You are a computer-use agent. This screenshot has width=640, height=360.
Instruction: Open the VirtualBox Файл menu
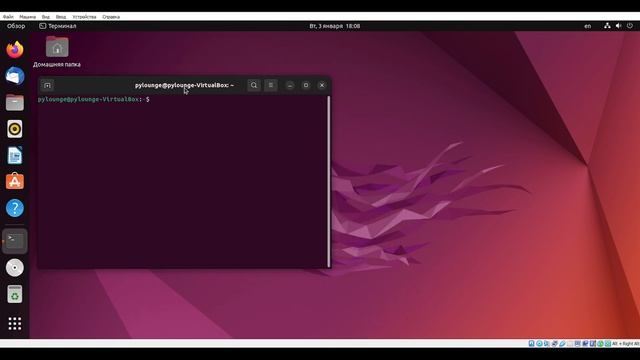(x=8, y=17)
